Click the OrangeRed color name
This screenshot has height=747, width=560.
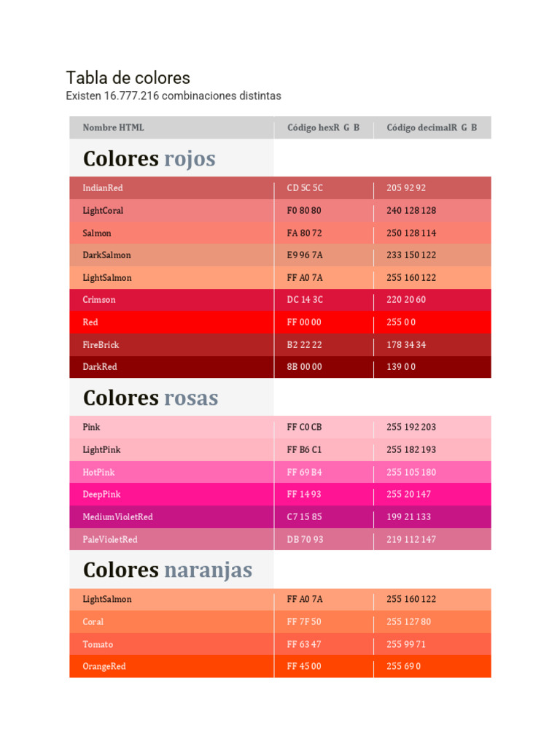104,667
